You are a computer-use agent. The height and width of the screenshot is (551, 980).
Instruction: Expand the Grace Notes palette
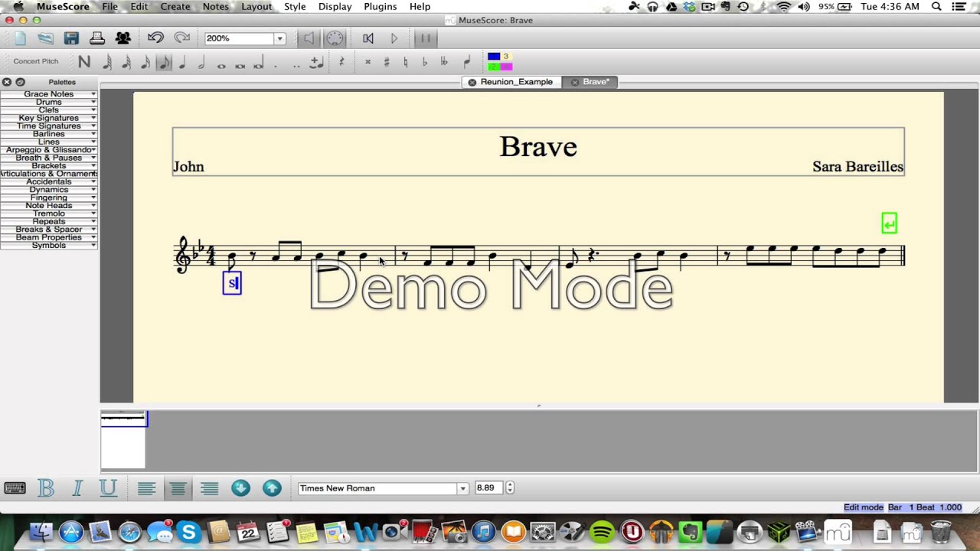pyautogui.click(x=49, y=94)
